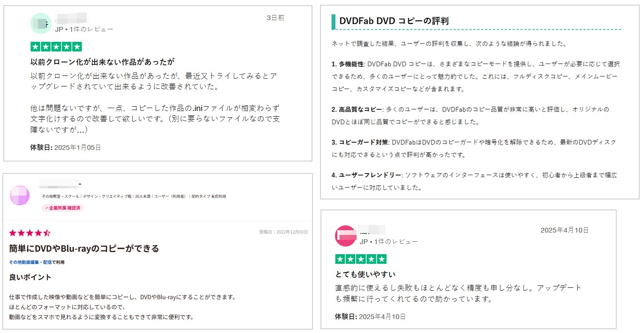Viewport: 644px width, 333px height.
Task: Click the pink blurred avatar beside '企業所属 確認済'
Action: 20,196
